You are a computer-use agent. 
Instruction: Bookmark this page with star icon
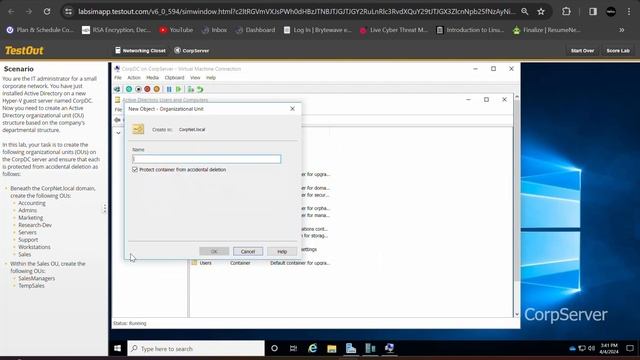[x=541, y=11]
